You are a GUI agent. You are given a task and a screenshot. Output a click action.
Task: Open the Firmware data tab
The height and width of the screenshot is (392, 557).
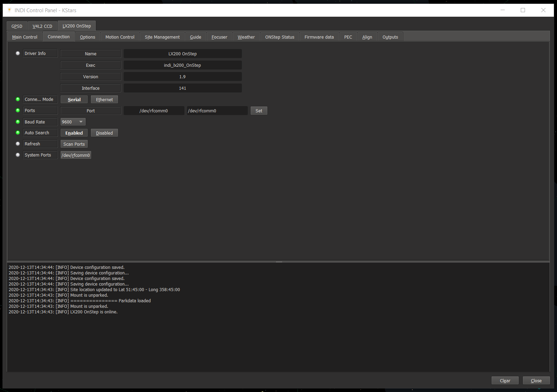(319, 37)
